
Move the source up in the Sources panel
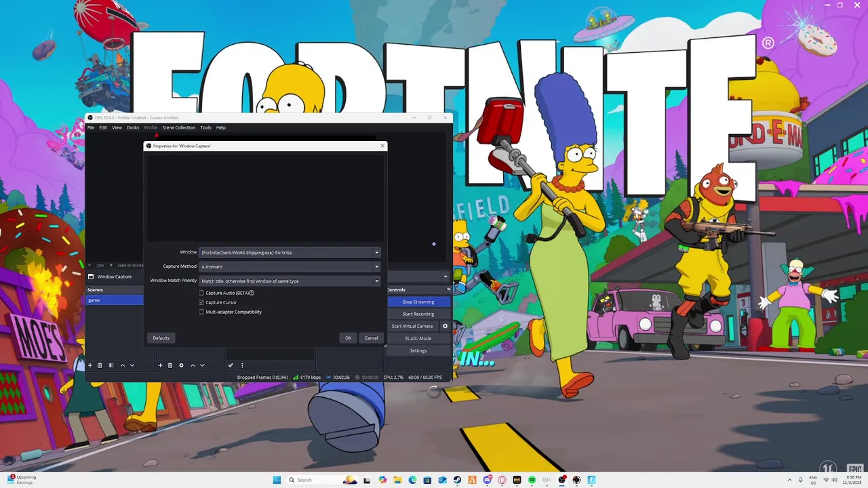tap(193, 365)
